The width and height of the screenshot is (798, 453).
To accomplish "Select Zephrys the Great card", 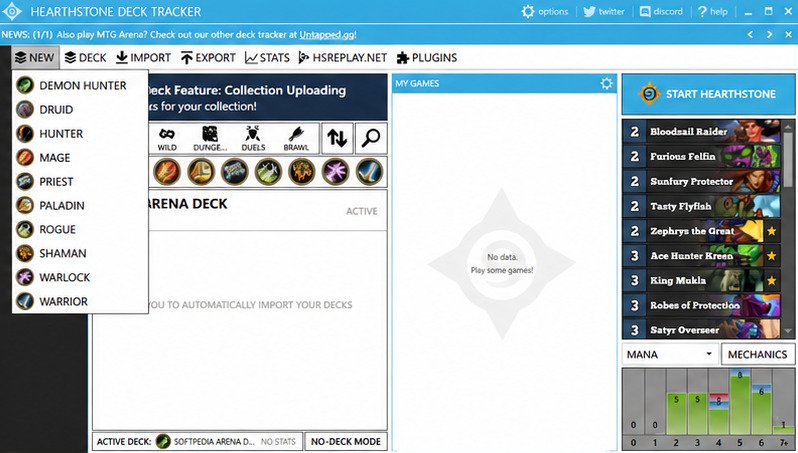I will (702, 231).
